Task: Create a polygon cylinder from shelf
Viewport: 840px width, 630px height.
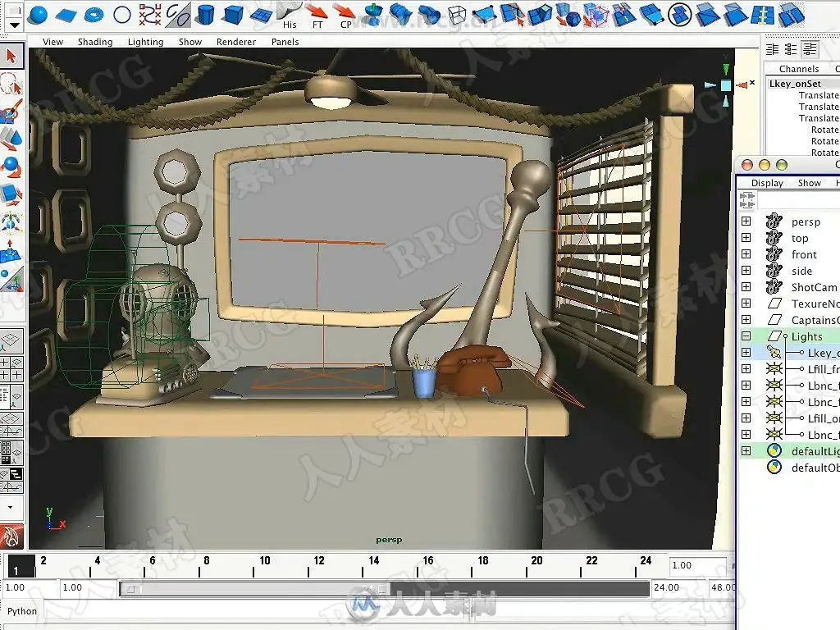Action: tap(206, 15)
